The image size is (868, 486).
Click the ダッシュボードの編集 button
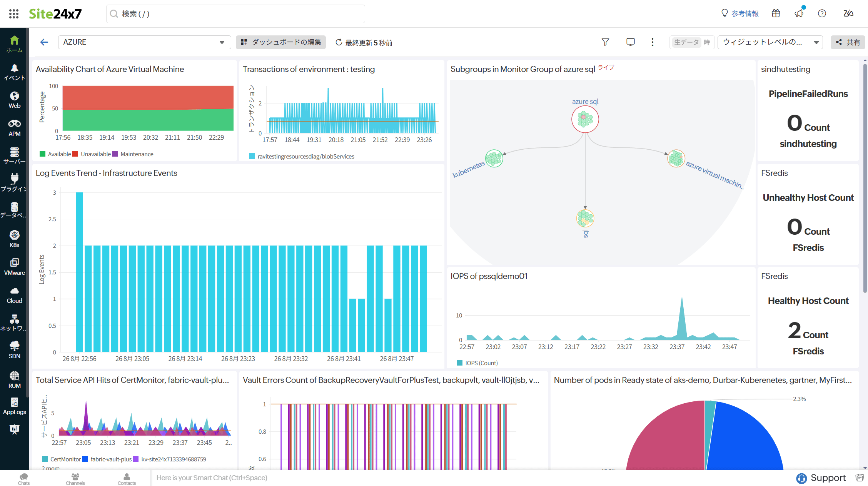tap(281, 42)
